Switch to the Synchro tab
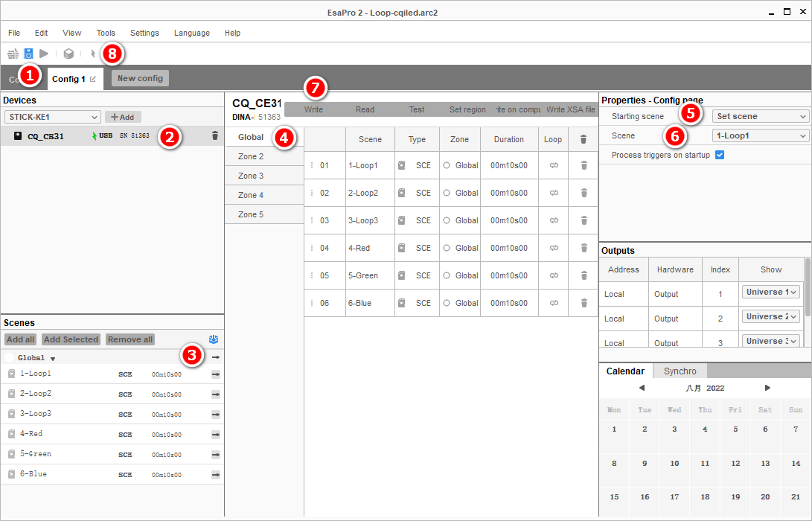812x521 pixels. pos(680,371)
